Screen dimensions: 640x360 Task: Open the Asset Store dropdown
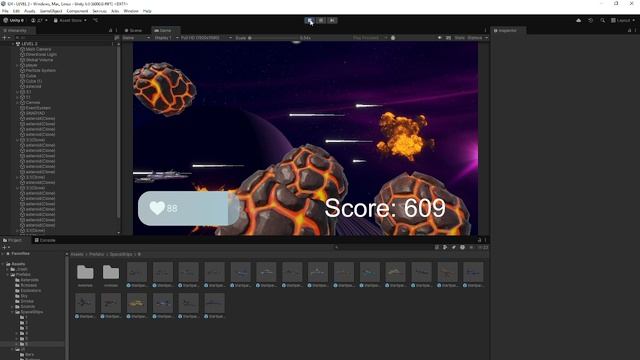(70, 20)
